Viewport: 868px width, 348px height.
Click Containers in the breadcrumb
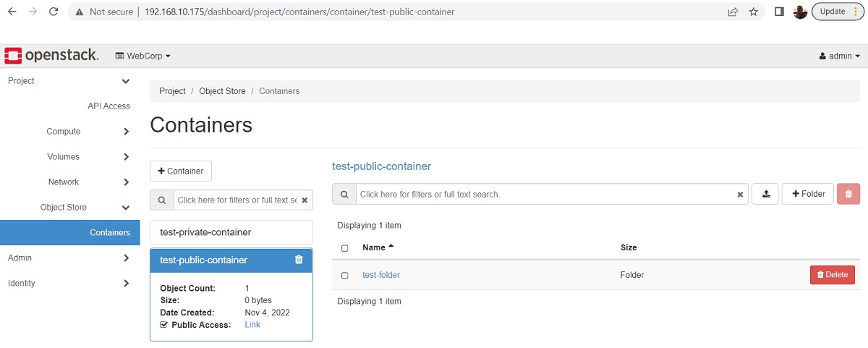[x=279, y=91]
